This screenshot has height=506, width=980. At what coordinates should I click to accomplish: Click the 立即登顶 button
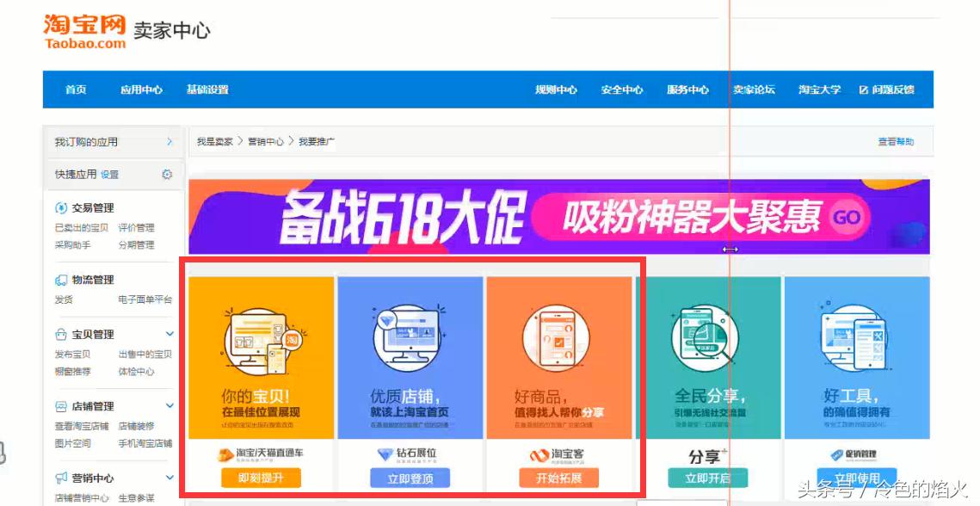410,478
